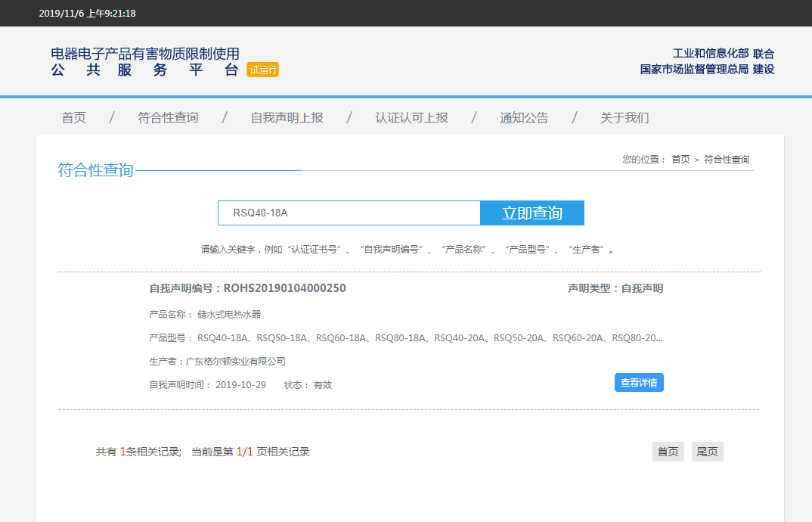Click the orange 试运行 badge
Viewport: 812px width, 522px height.
point(263,70)
